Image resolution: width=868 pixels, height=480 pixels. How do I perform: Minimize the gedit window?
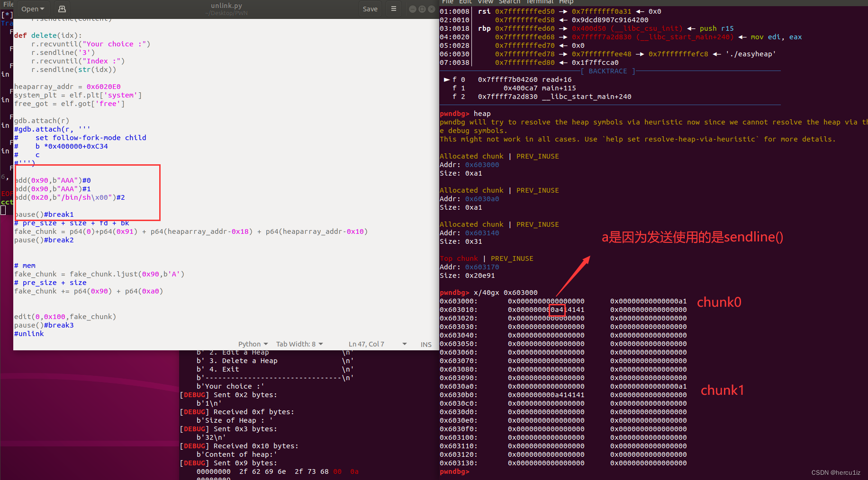(412, 9)
